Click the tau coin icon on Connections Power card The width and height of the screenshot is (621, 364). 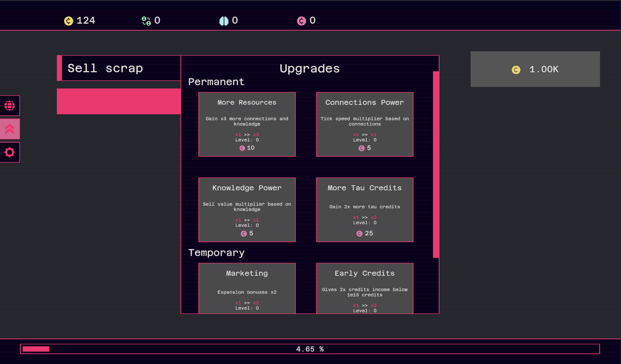pyautogui.click(x=362, y=148)
